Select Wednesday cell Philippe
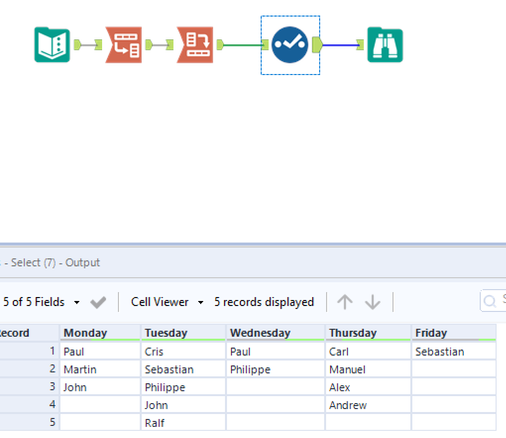The width and height of the screenshot is (506, 438). pyautogui.click(x=276, y=369)
